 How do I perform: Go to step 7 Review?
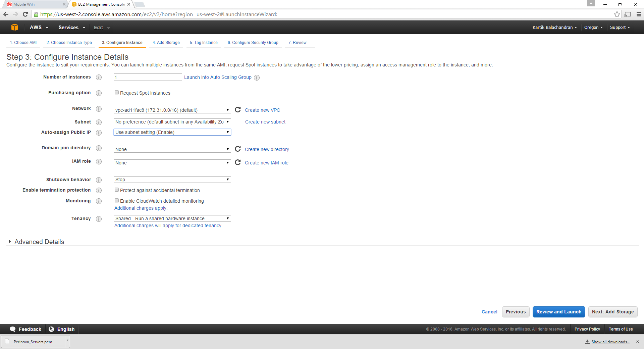[x=298, y=43]
